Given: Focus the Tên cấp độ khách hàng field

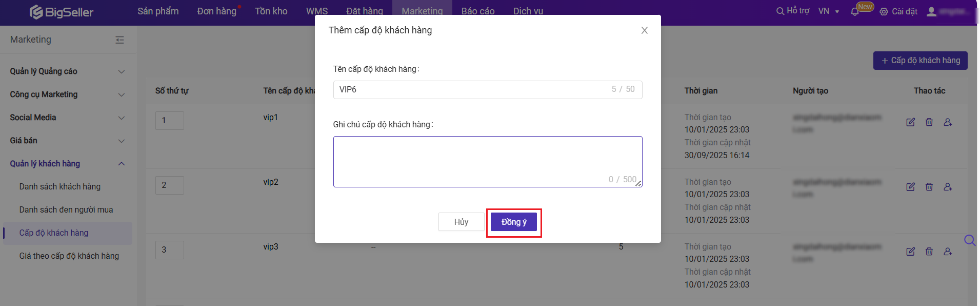Looking at the screenshot, I should 488,89.
